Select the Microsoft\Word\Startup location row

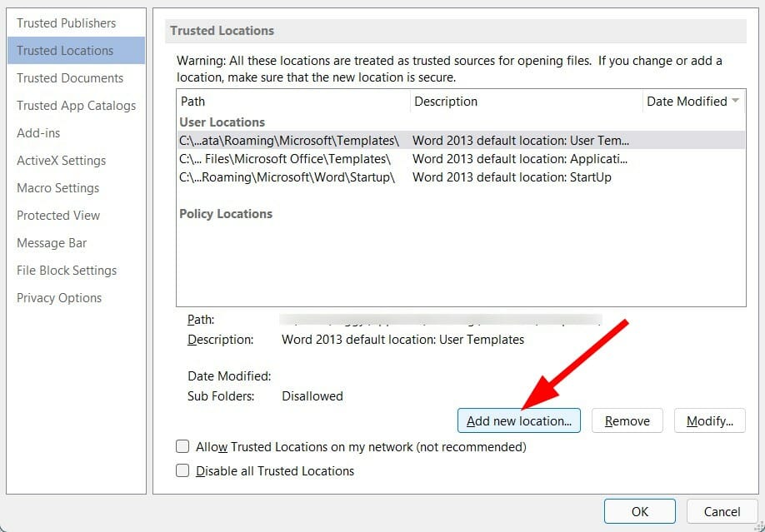point(461,177)
